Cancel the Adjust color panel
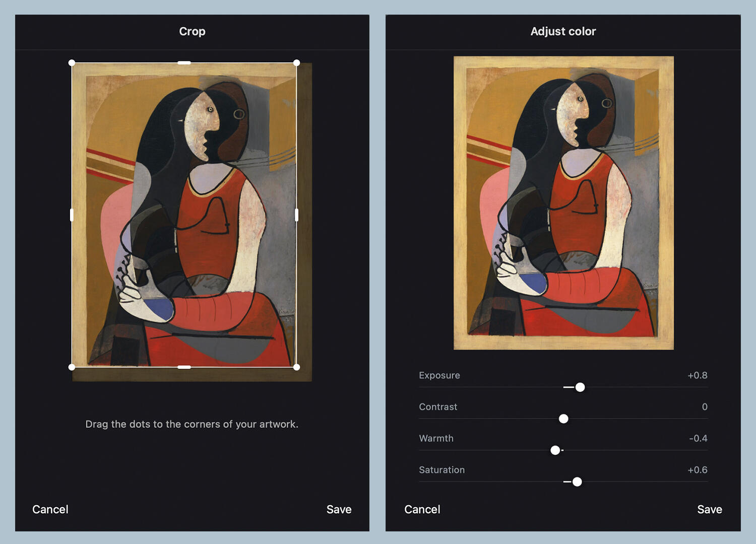 tap(422, 509)
